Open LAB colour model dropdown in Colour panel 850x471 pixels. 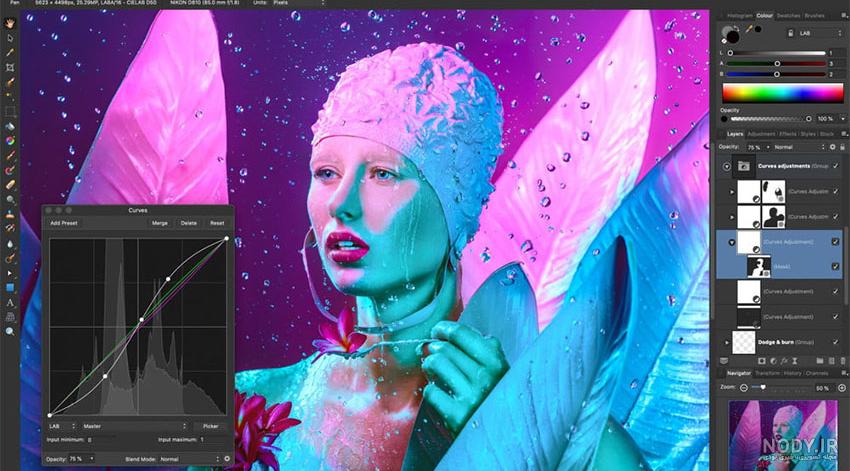pyautogui.click(x=820, y=33)
